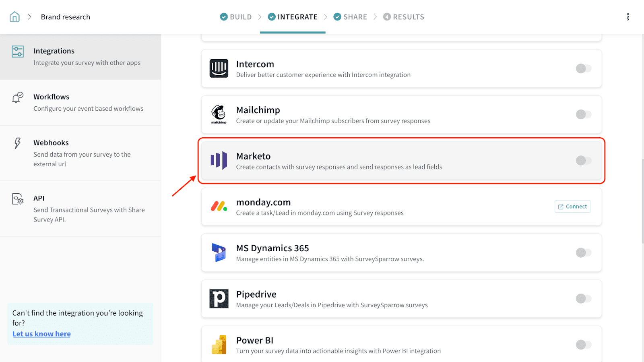Click the Marketo logo icon
Image resolution: width=644 pixels, height=362 pixels.
click(x=219, y=161)
